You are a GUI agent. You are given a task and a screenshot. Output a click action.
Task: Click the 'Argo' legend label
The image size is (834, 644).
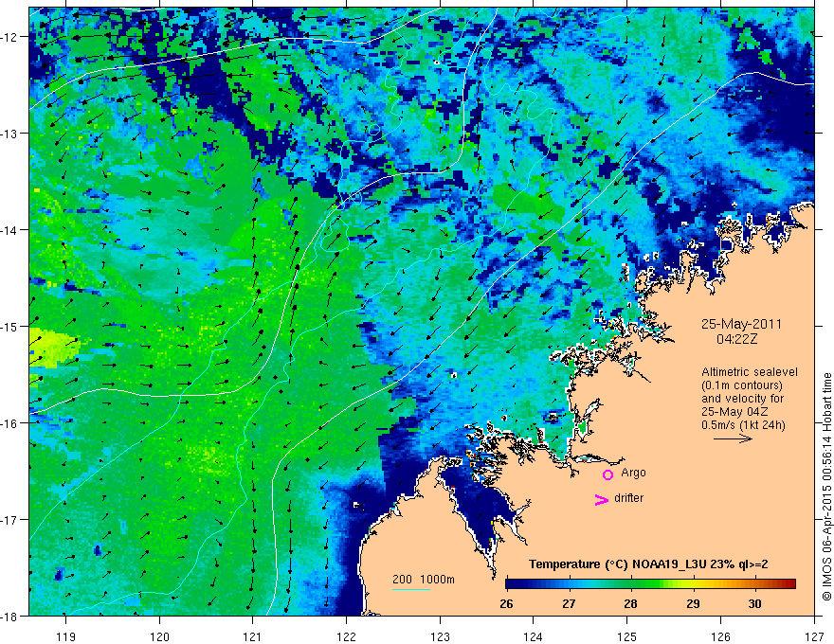pos(633,473)
